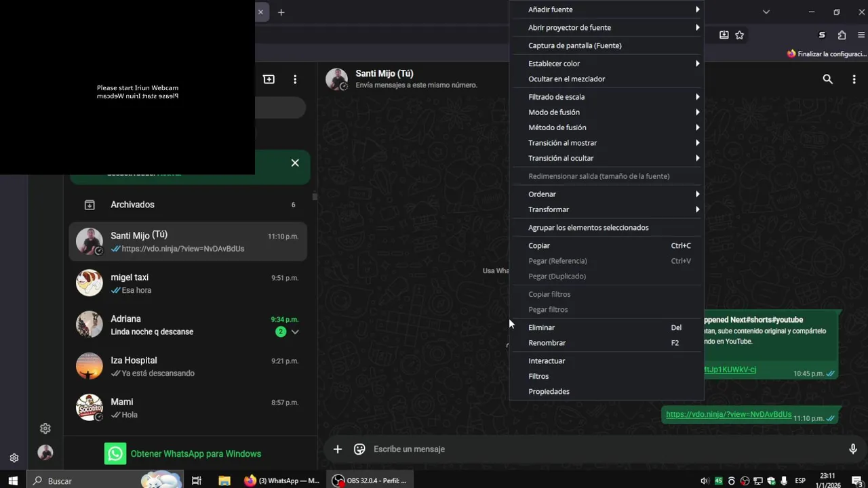Expand Transformar submenu

pyautogui.click(x=606, y=210)
